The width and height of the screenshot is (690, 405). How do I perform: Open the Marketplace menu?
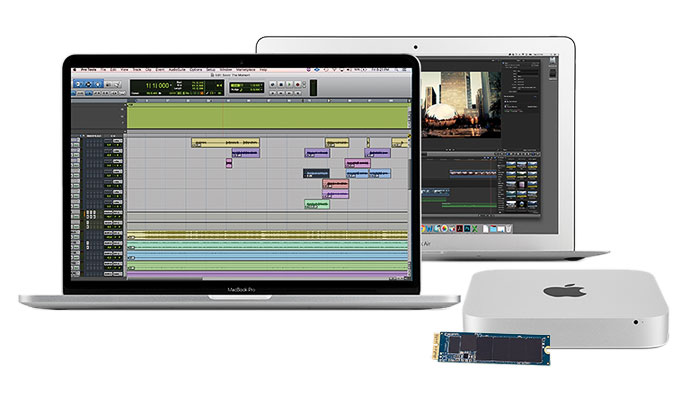pos(246,70)
